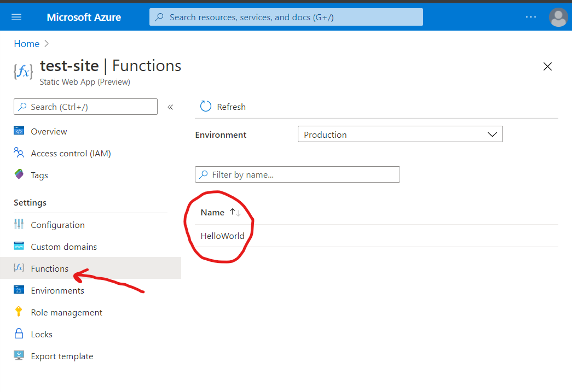Open Configuration under Settings

pyautogui.click(x=57, y=225)
